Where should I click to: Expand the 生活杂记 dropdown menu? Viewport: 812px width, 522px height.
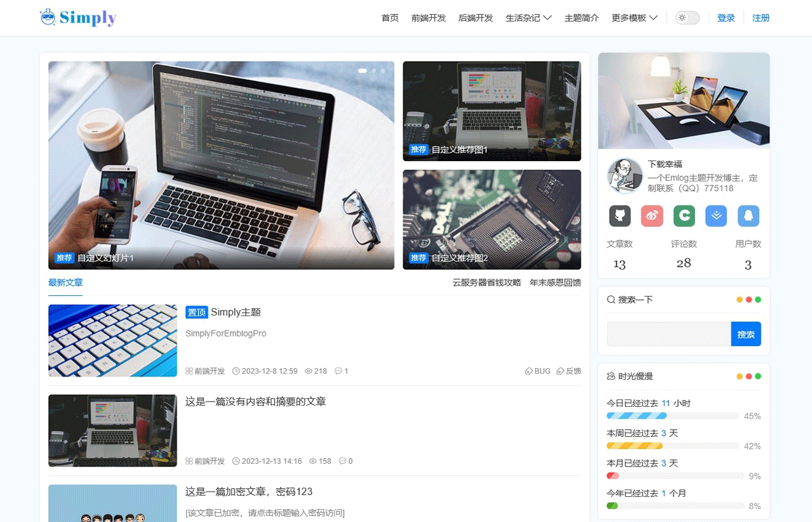click(528, 18)
